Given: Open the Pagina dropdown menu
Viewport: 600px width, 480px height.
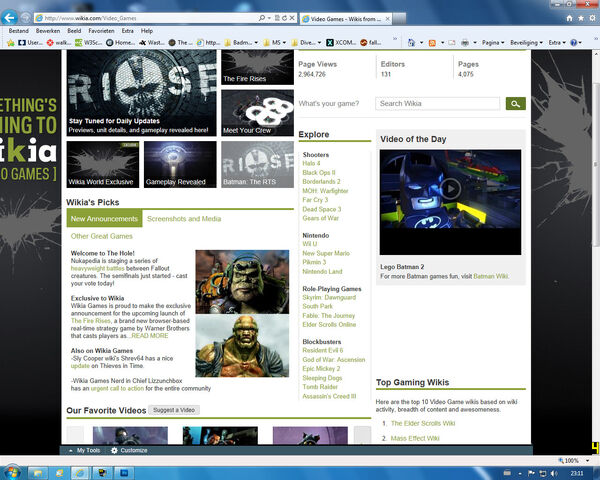Looking at the screenshot, I should click(493, 42).
